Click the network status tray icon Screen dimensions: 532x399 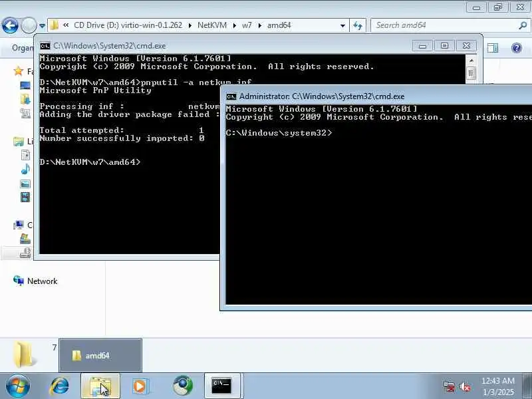pyautogui.click(x=449, y=386)
